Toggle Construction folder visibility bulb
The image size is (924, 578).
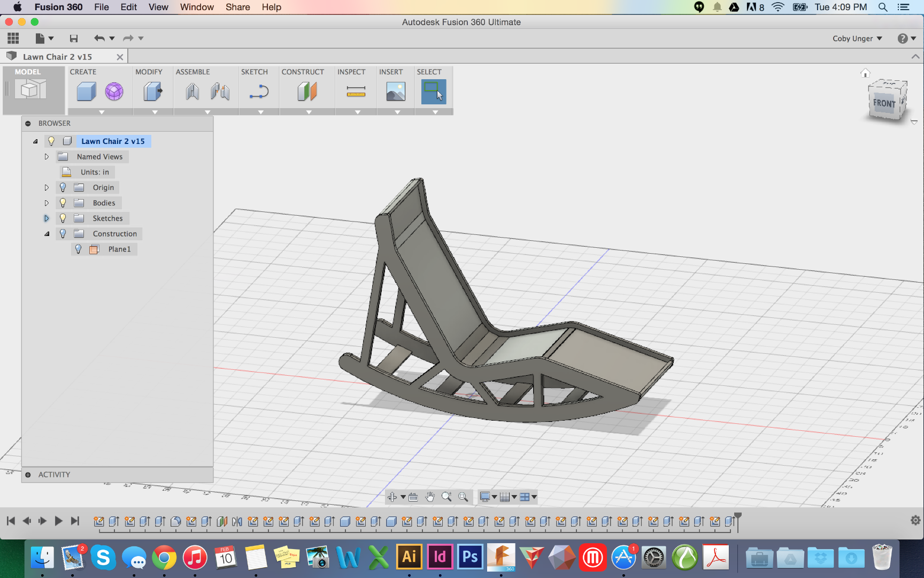tap(63, 233)
